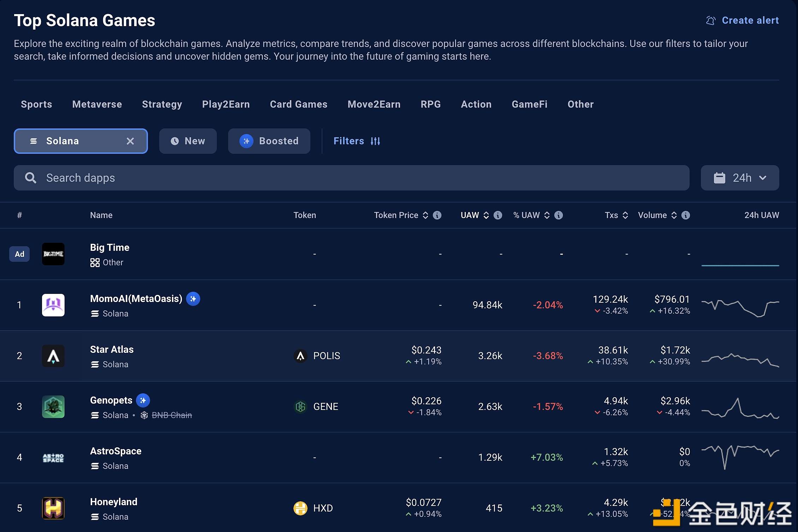
Task: Toggle the Solana filter off
Action: pos(130,141)
